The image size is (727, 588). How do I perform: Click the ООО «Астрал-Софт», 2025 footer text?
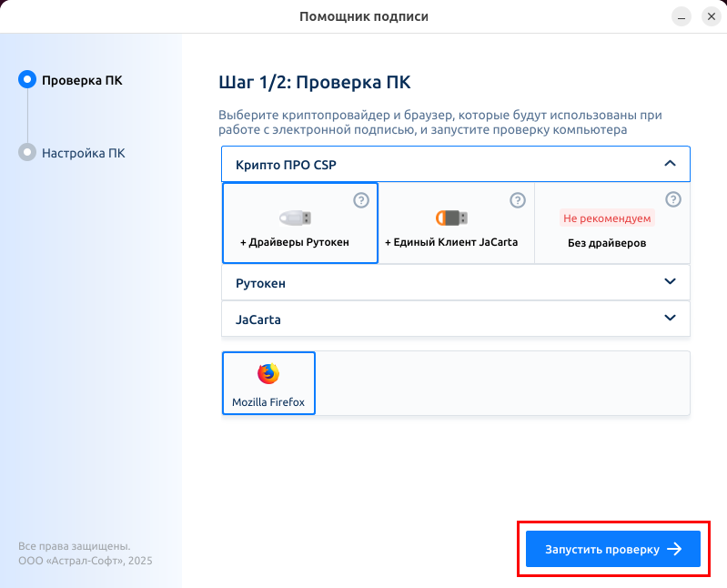click(86, 561)
